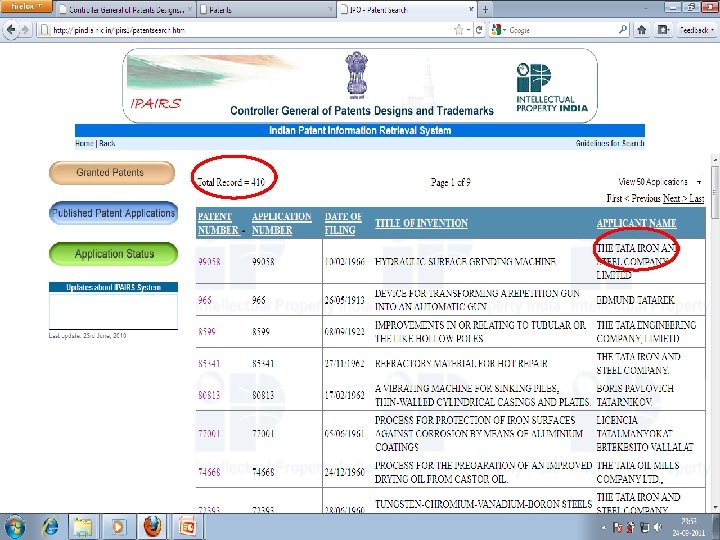
Task: Jump to the Last page link
Action: 697,198
